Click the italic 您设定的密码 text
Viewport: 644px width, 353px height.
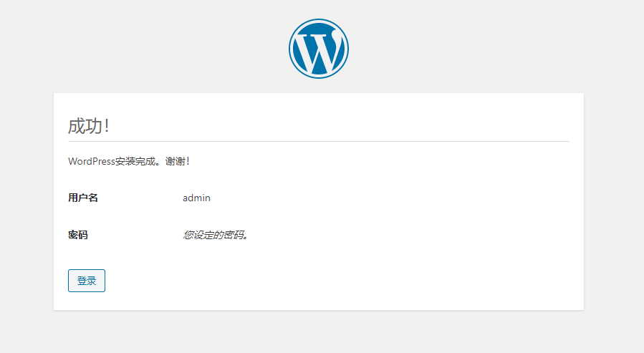[215, 235]
